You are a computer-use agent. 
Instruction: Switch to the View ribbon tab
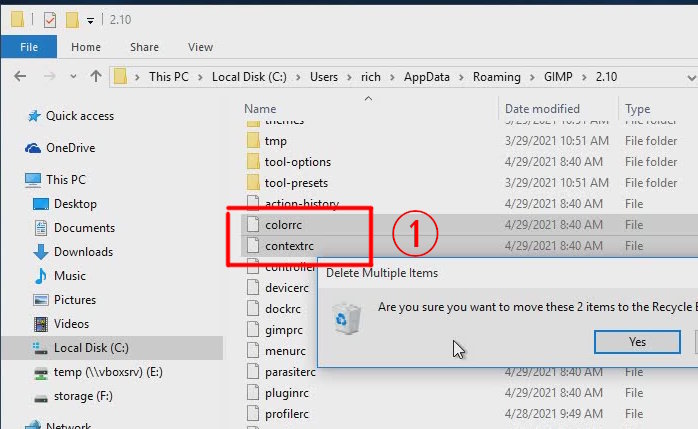(x=200, y=47)
